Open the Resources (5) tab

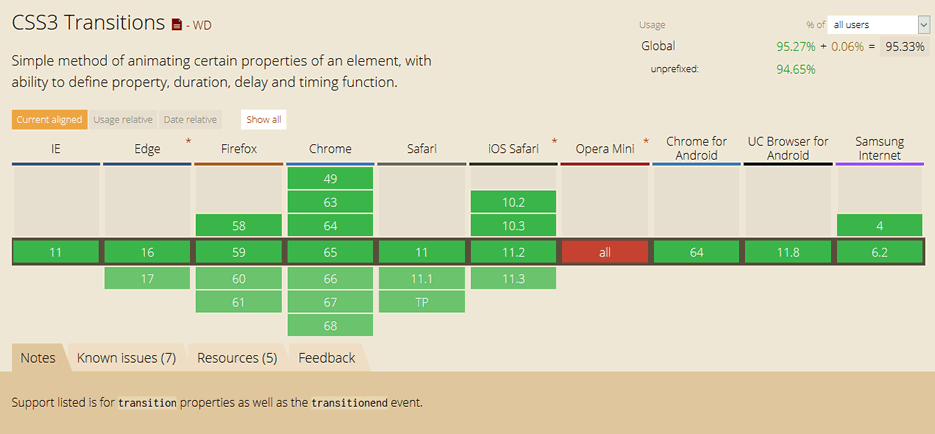pyautogui.click(x=237, y=358)
